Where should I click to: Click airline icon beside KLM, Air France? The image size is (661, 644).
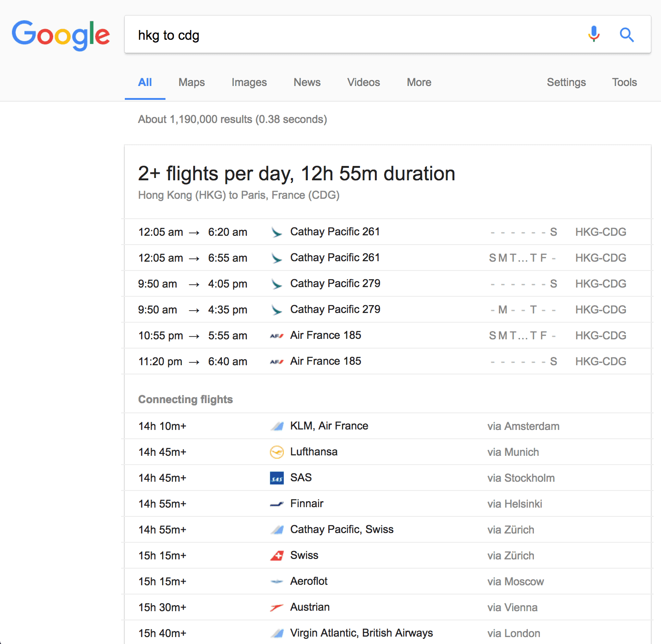click(276, 426)
